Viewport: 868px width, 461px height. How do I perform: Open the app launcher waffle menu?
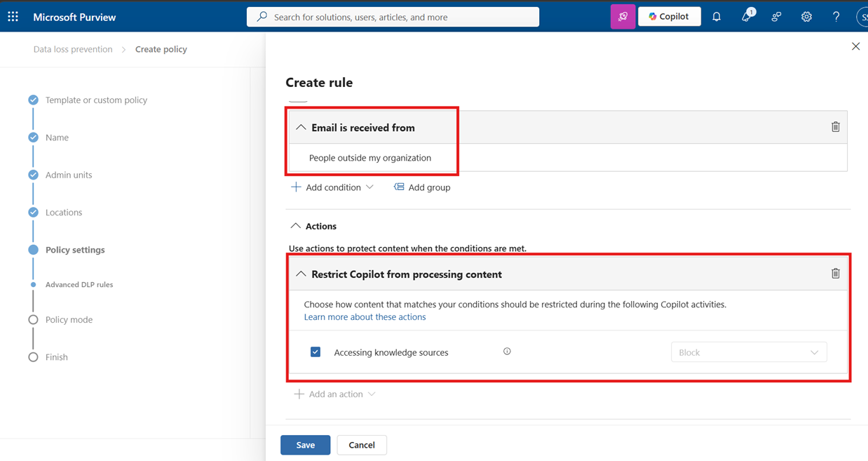[13, 17]
